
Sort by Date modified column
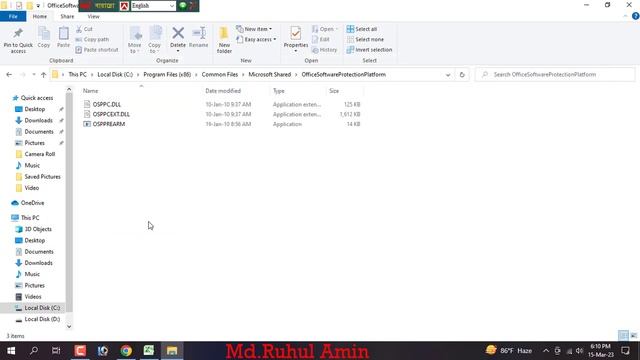click(x=223, y=91)
